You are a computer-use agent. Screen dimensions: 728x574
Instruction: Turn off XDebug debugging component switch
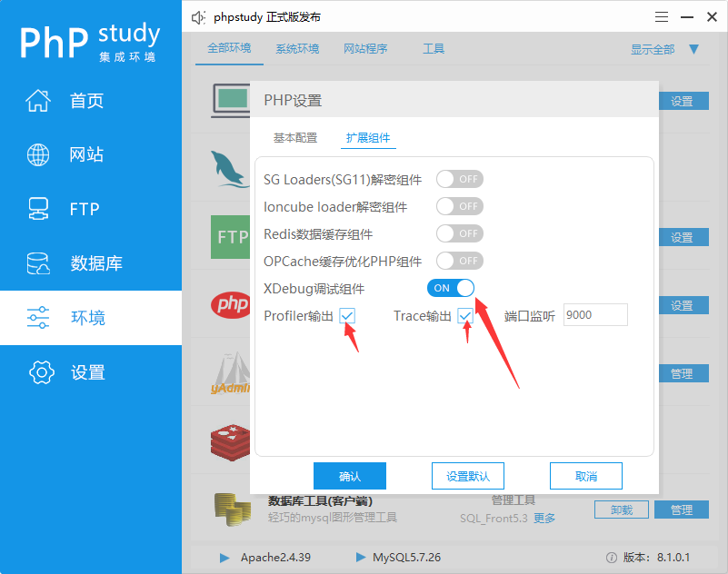(x=451, y=288)
